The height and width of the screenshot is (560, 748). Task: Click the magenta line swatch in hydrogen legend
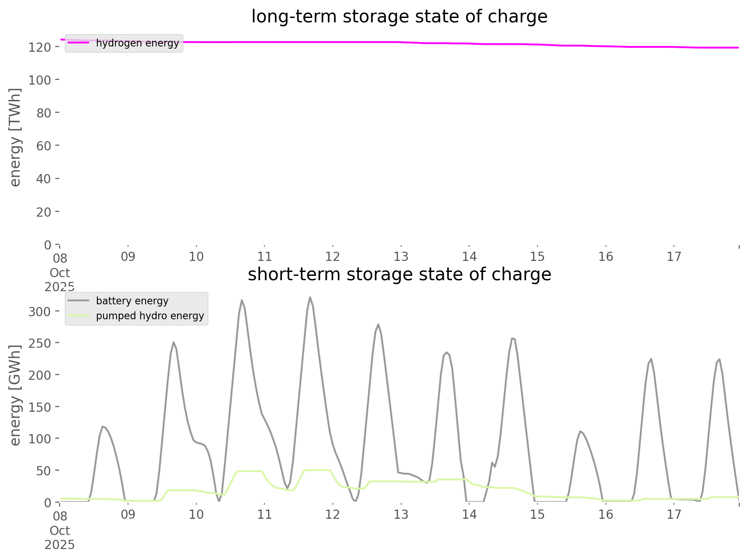coord(78,43)
